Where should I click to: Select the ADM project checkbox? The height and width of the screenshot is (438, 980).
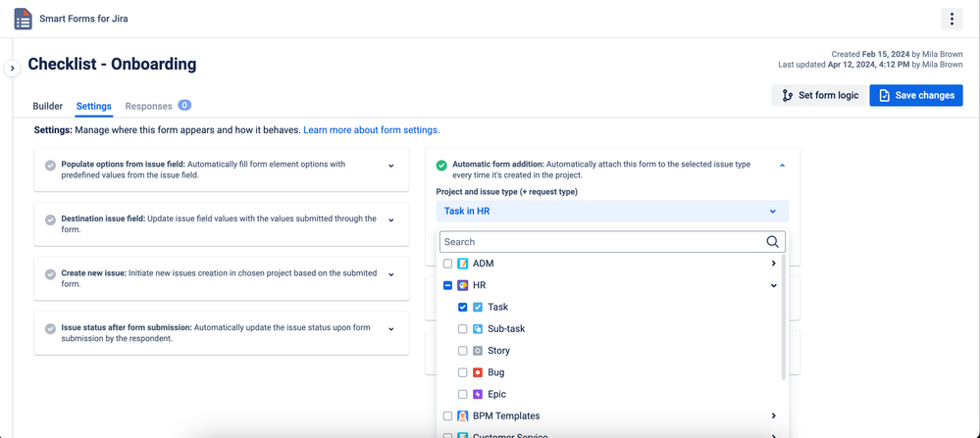[x=447, y=264]
